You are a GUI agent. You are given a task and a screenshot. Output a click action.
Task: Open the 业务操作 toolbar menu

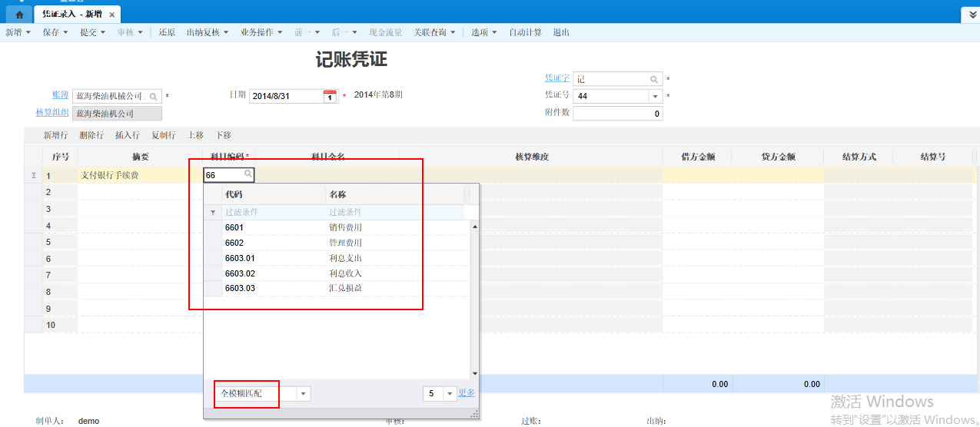[262, 32]
